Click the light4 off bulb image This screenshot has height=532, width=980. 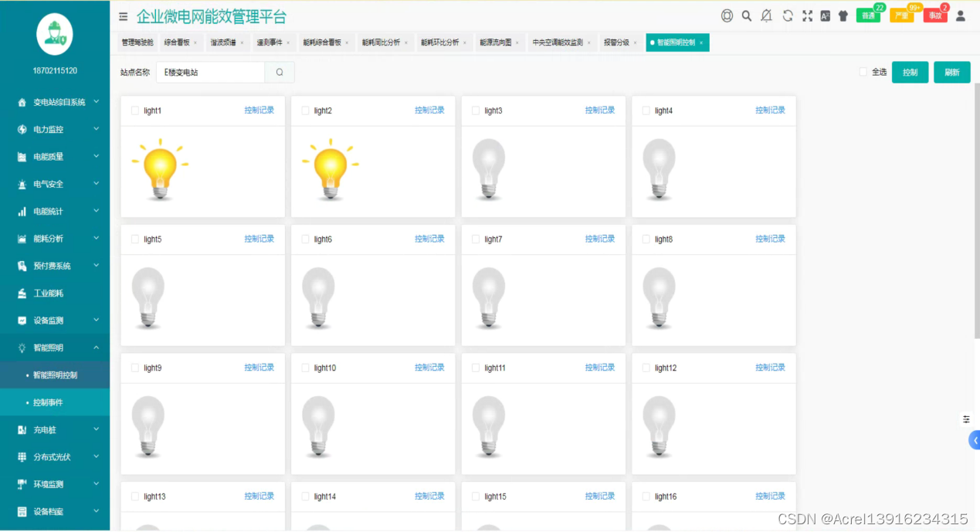(x=660, y=169)
